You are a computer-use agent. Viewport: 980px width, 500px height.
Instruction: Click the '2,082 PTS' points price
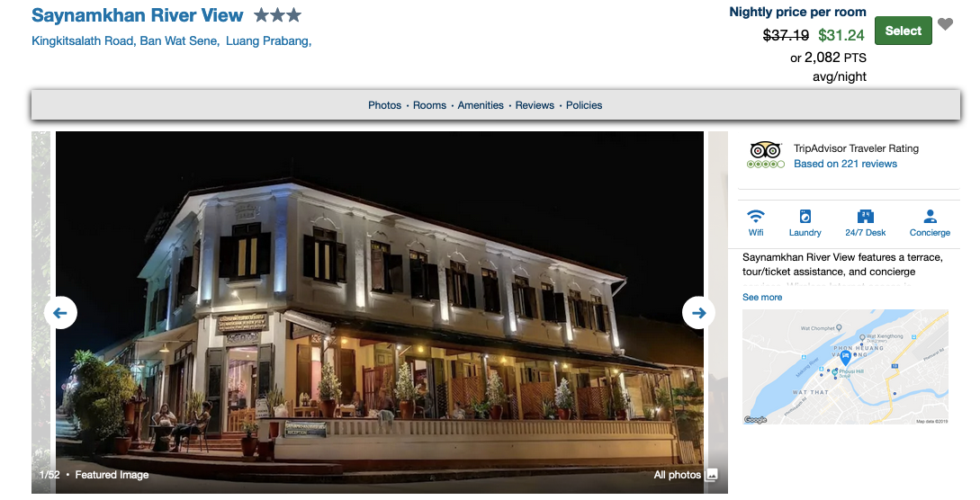point(835,58)
